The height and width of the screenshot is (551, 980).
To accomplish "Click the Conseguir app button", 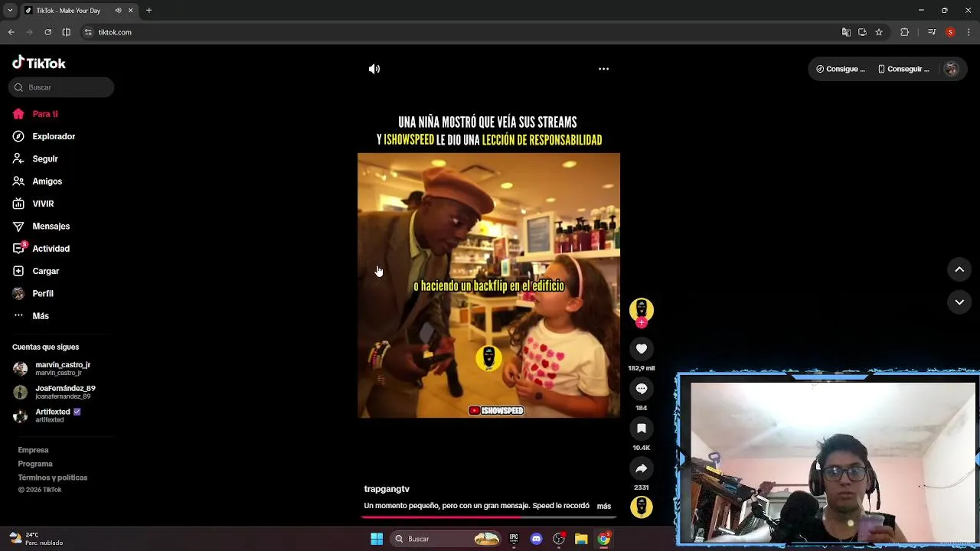I will click(x=903, y=69).
